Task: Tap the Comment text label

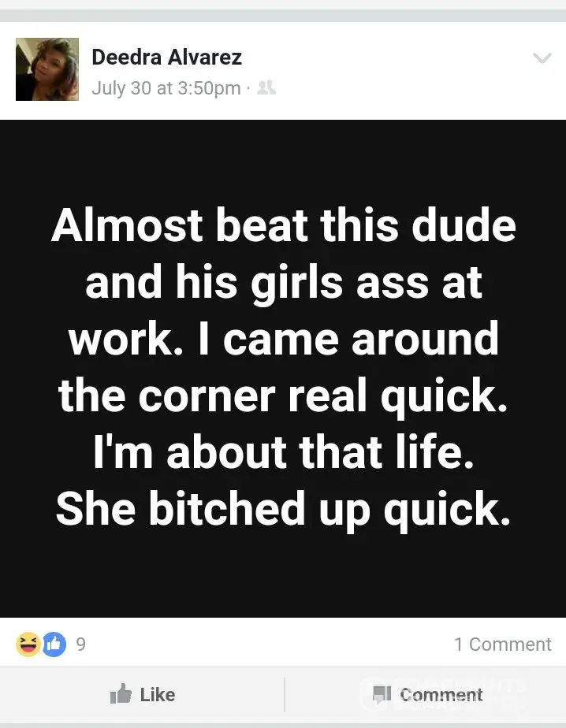Action: (441, 695)
